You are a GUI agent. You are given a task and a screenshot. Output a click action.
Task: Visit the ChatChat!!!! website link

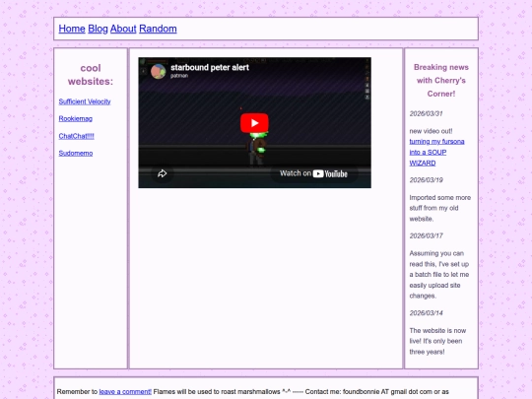click(x=76, y=136)
